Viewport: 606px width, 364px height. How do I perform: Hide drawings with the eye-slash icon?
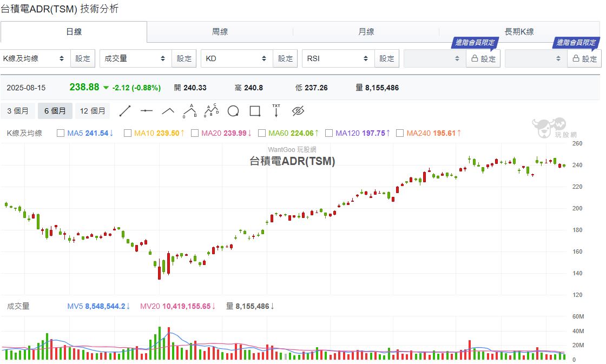tap(298, 111)
